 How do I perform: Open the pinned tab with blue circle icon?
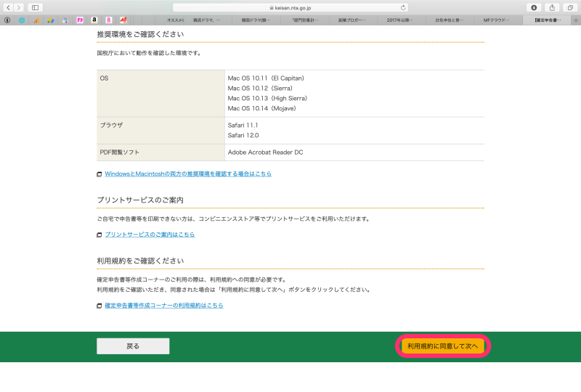[22, 20]
